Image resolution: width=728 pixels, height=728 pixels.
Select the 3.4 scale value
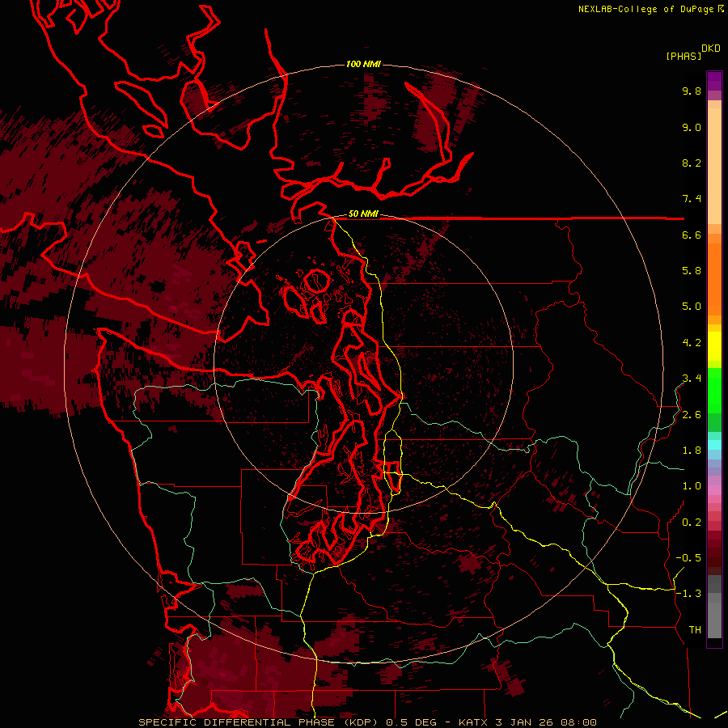(x=692, y=379)
